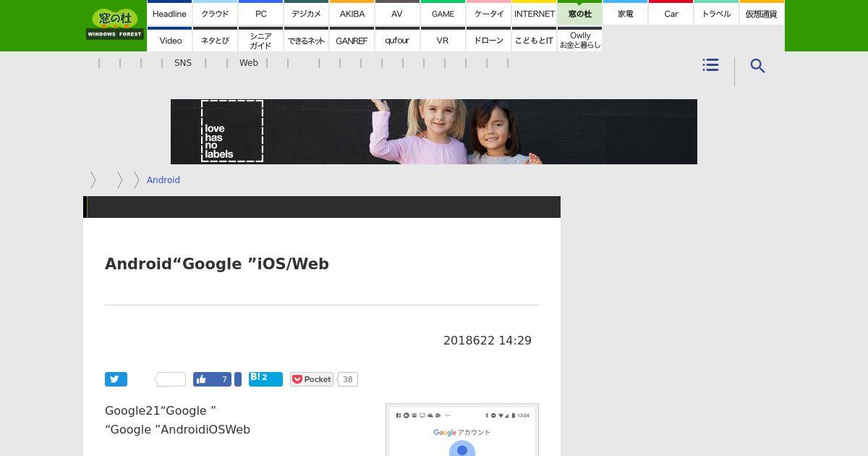The height and width of the screenshot is (456, 868).
Task: Open the ドローン tab
Action: click(488, 40)
